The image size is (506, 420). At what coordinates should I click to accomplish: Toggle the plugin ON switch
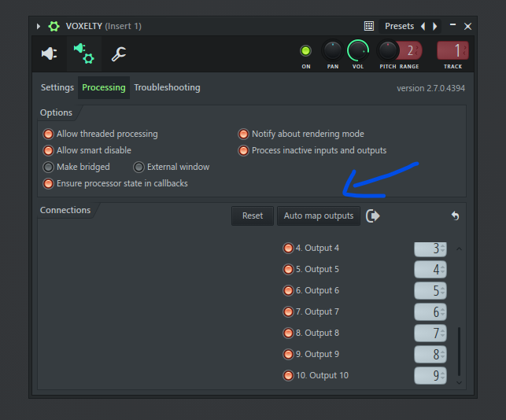pos(305,51)
